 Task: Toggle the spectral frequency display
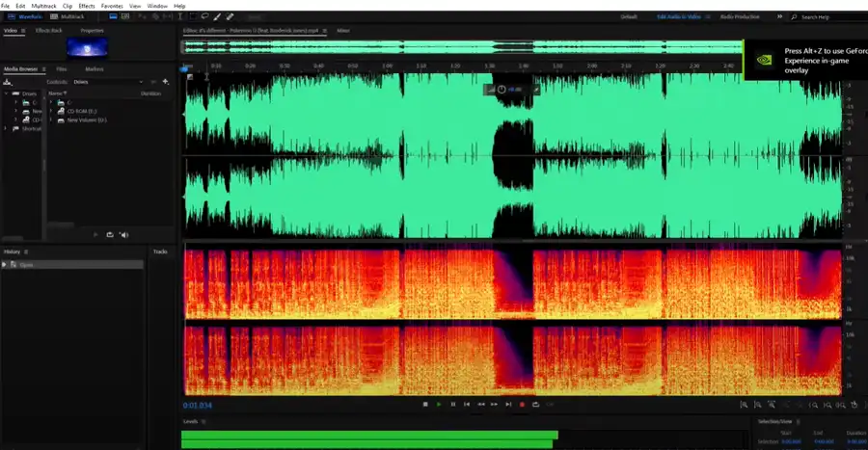pos(113,16)
